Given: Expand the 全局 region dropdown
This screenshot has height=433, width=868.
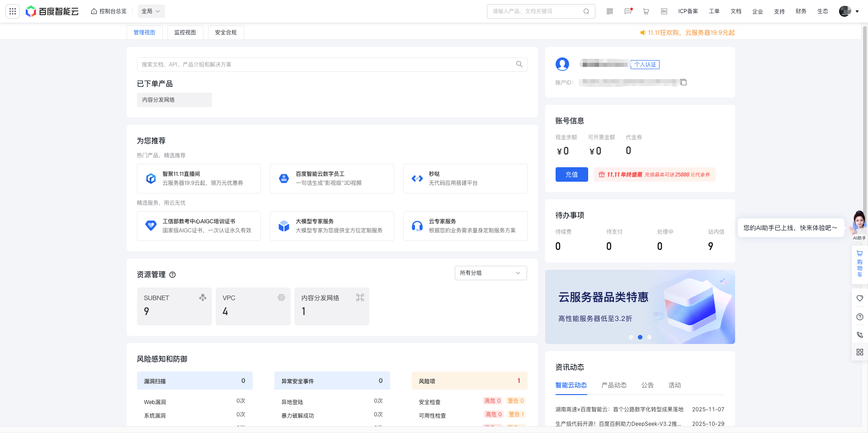Looking at the screenshot, I should [x=151, y=11].
